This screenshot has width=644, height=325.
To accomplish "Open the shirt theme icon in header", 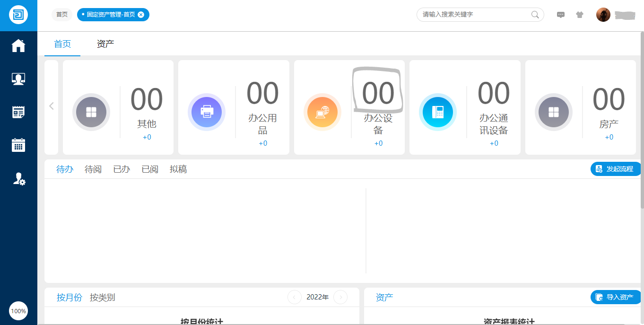I will pos(580,15).
